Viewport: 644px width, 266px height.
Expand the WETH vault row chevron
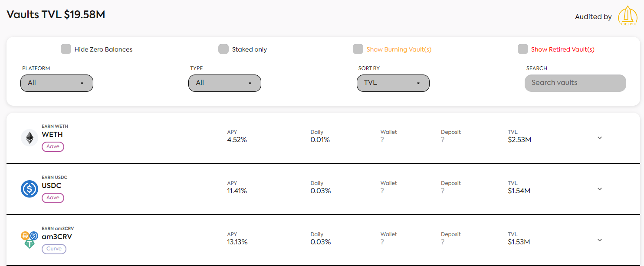click(600, 138)
